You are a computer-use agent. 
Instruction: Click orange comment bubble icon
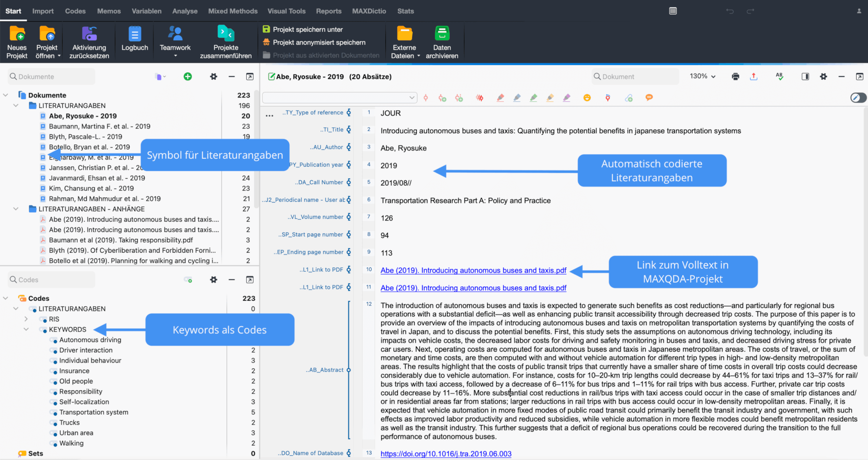[649, 97]
